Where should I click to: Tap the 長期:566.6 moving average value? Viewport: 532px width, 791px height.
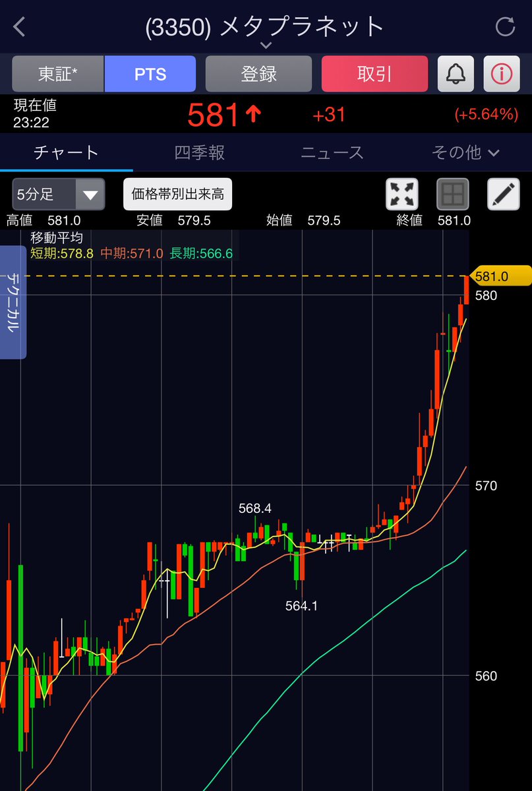coord(201,253)
